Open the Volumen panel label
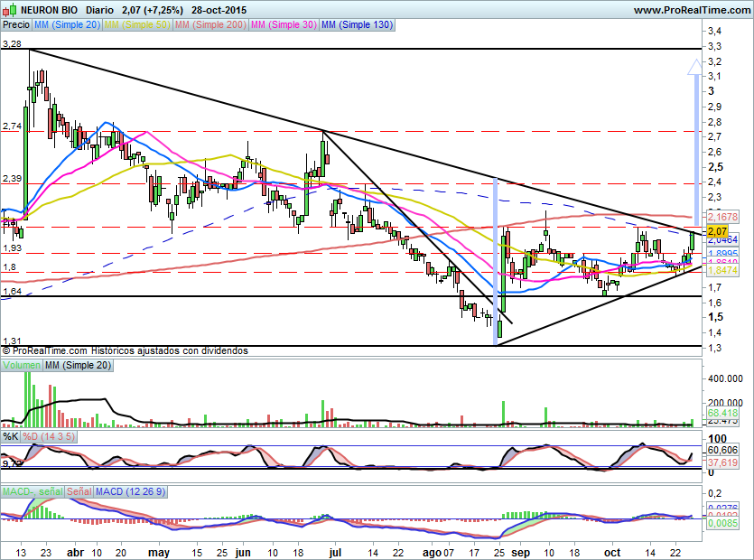This screenshot has height=560, width=754. pyautogui.click(x=22, y=365)
